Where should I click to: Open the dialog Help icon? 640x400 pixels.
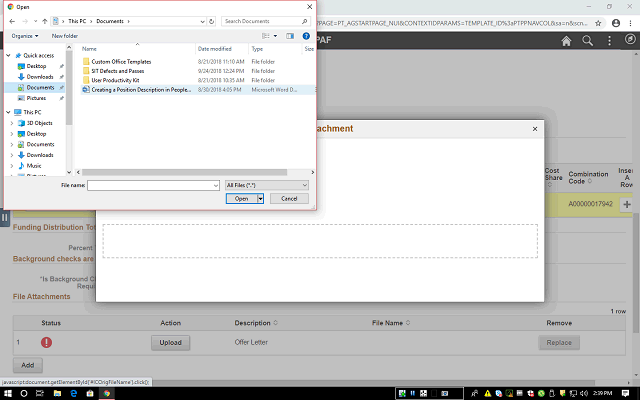(306, 36)
